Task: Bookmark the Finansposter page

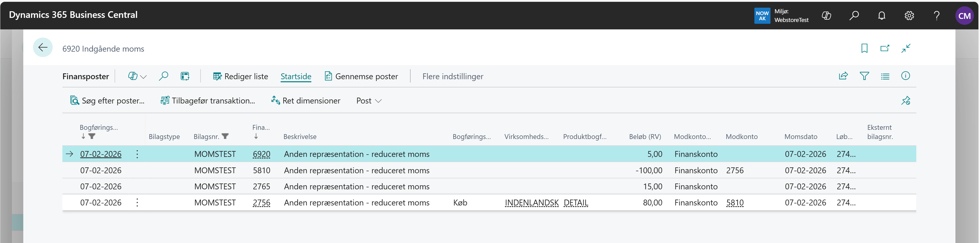Action: [x=864, y=48]
